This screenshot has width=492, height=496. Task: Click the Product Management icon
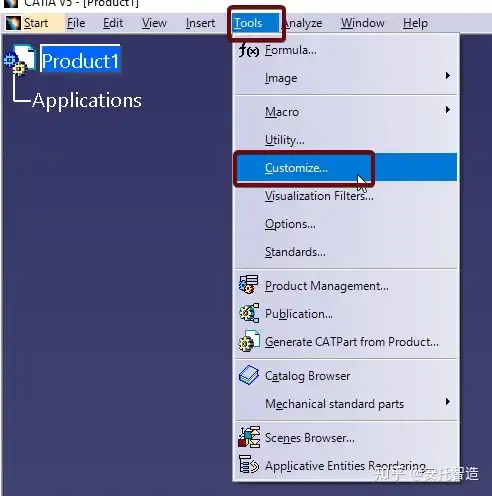point(249,285)
